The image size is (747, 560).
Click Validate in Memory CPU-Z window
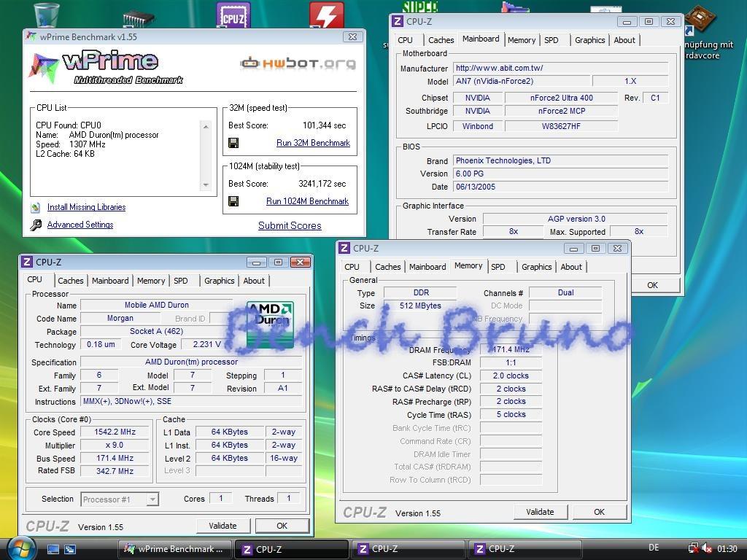point(541,512)
